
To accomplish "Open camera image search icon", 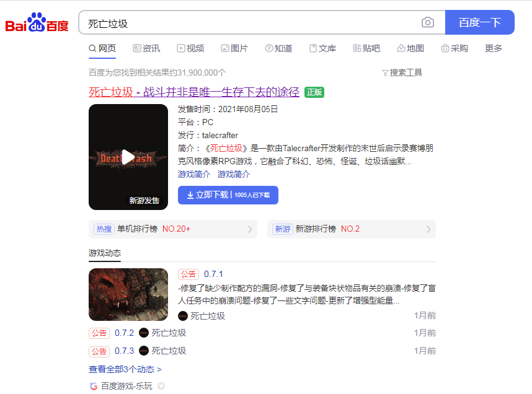I will [427, 22].
